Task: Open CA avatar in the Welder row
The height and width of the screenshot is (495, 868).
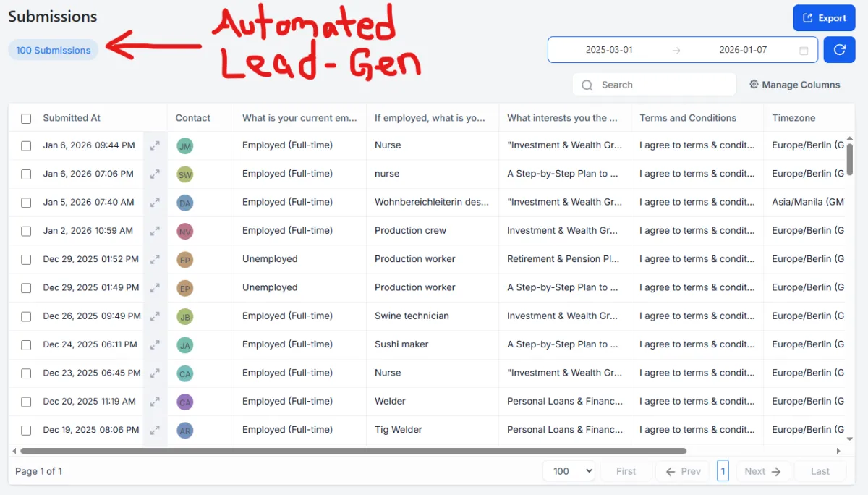Action: click(185, 402)
